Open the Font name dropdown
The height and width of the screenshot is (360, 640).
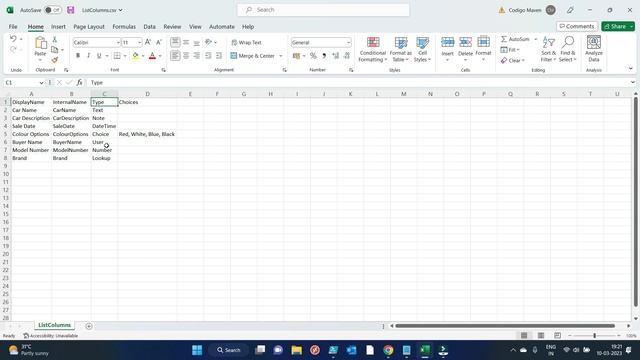[x=118, y=42]
